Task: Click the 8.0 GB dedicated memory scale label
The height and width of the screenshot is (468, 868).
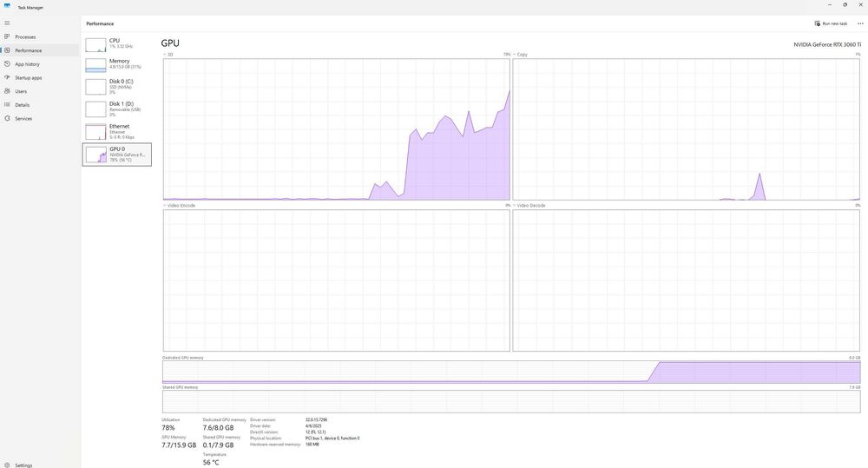Action: [x=855, y=358]
